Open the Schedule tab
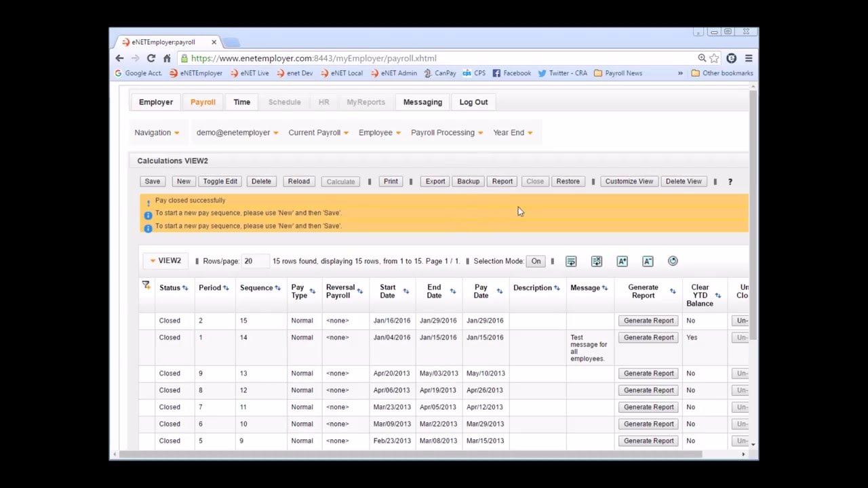 tap(284, 102)
